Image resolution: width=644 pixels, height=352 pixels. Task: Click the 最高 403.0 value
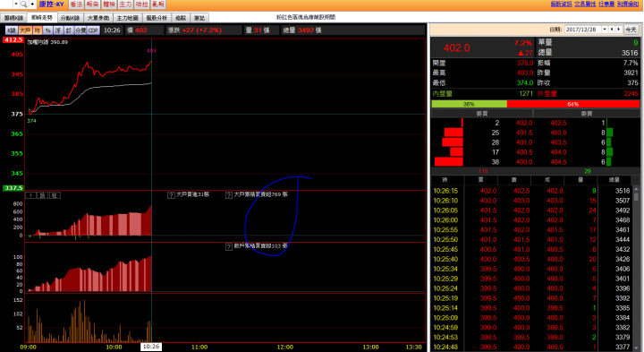pyautogui.click(x=525, y=73)
